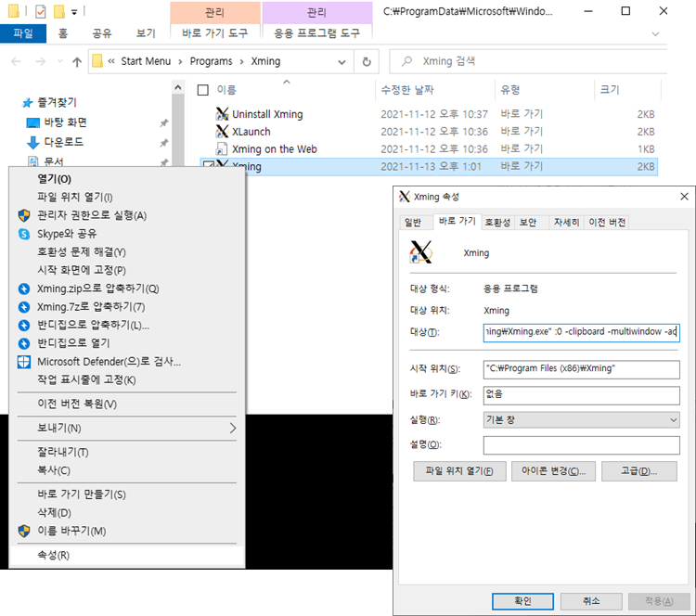
Task: Click the forward navigation arrow
Action: point(41,61)
